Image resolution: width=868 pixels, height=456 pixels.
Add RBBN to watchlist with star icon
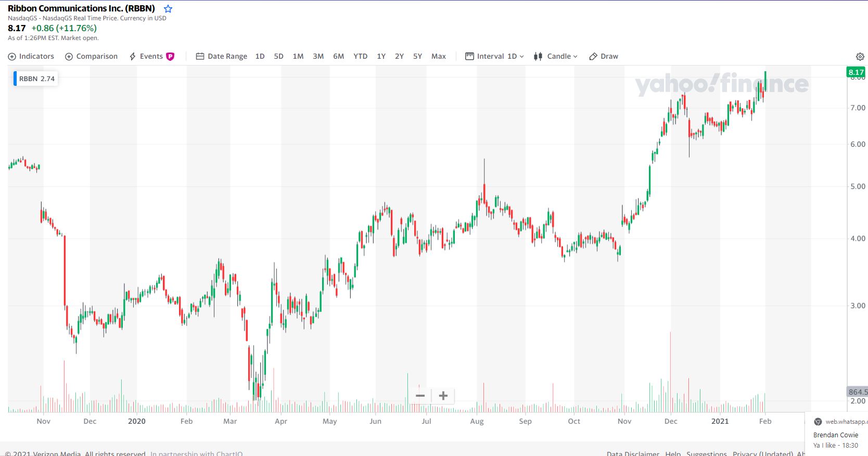coord(168,9)
